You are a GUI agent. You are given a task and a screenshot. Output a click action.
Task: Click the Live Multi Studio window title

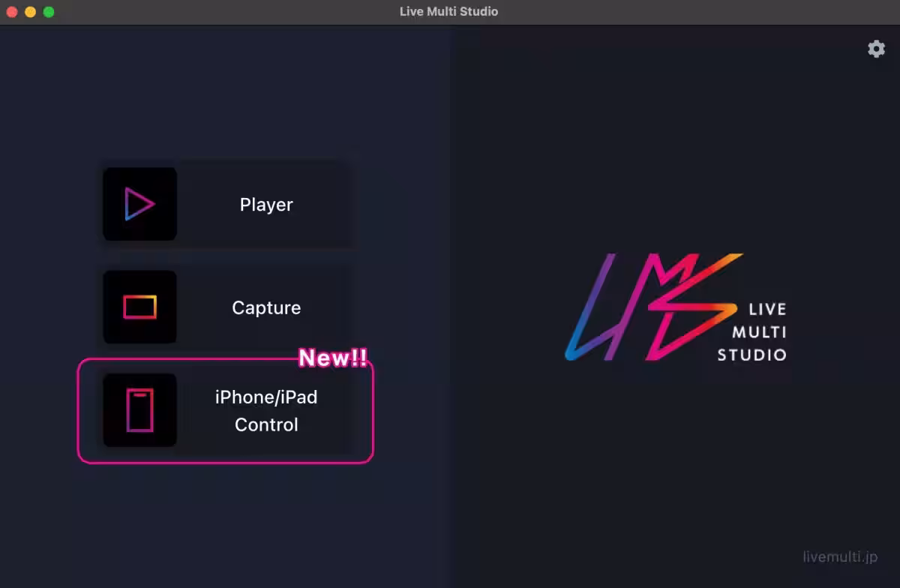point(448,12)
